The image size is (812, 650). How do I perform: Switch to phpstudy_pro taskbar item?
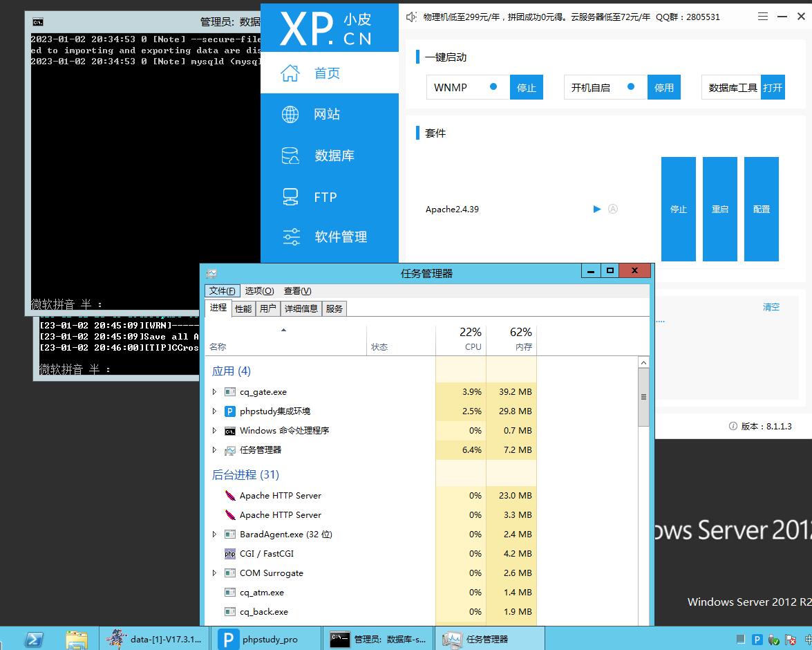pos(265,639)
